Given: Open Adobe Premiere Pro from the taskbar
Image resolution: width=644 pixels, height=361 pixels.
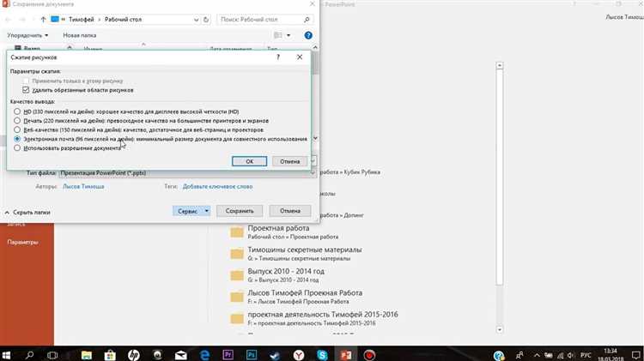Looking at the screenshot, I should pos(228,355).
